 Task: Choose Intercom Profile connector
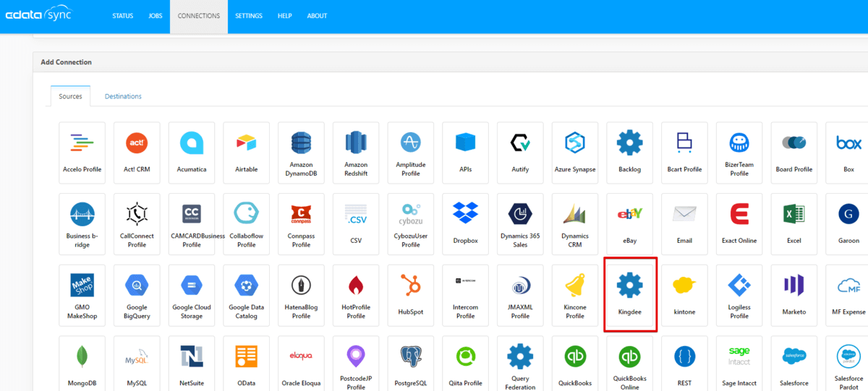coord(465,295)
